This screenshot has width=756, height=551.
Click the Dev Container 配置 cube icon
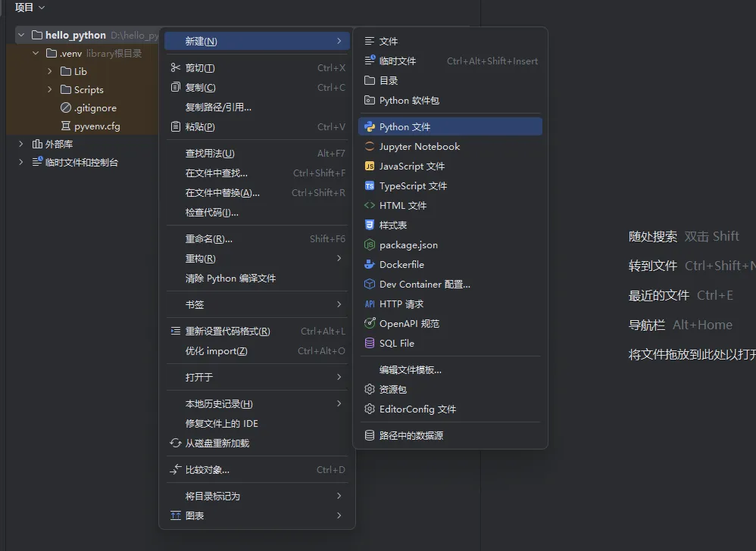(x=370, y=284)
